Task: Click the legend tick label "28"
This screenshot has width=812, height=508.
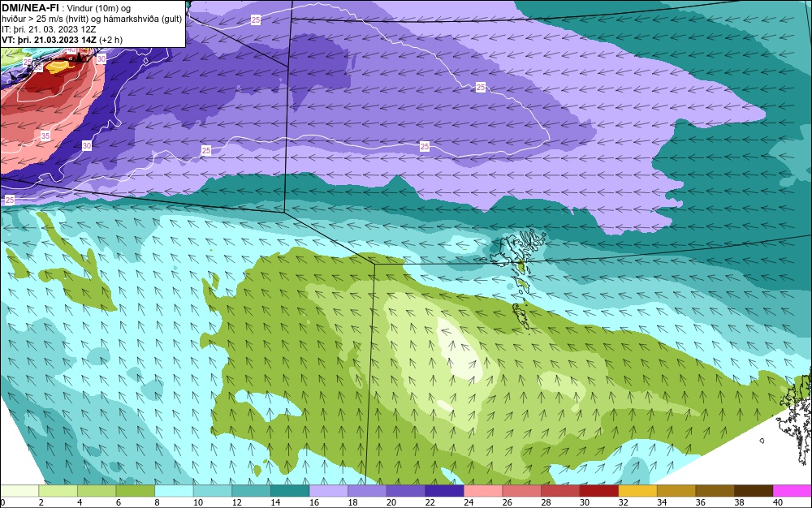Action: tap(546, 502)
